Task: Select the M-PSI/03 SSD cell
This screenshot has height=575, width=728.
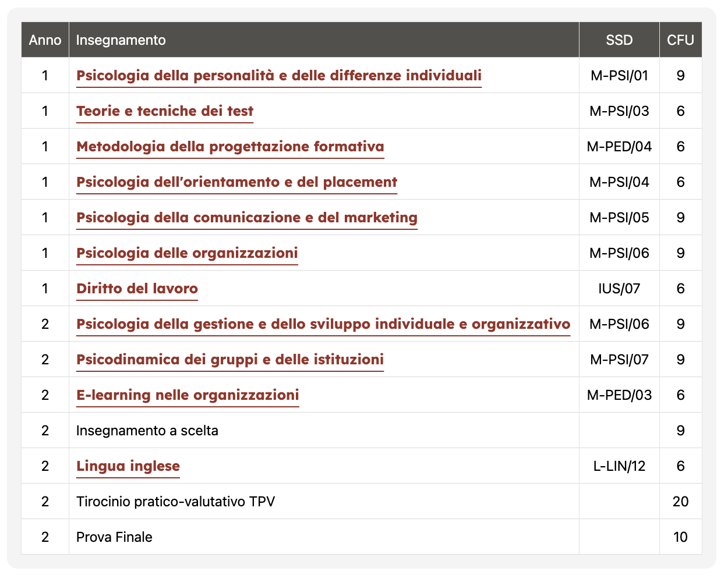Action: pos(619,111)
